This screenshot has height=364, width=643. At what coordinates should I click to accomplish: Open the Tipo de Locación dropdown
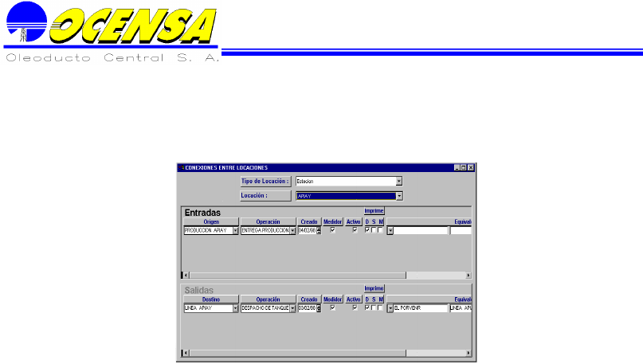click(x=398, y=181)
